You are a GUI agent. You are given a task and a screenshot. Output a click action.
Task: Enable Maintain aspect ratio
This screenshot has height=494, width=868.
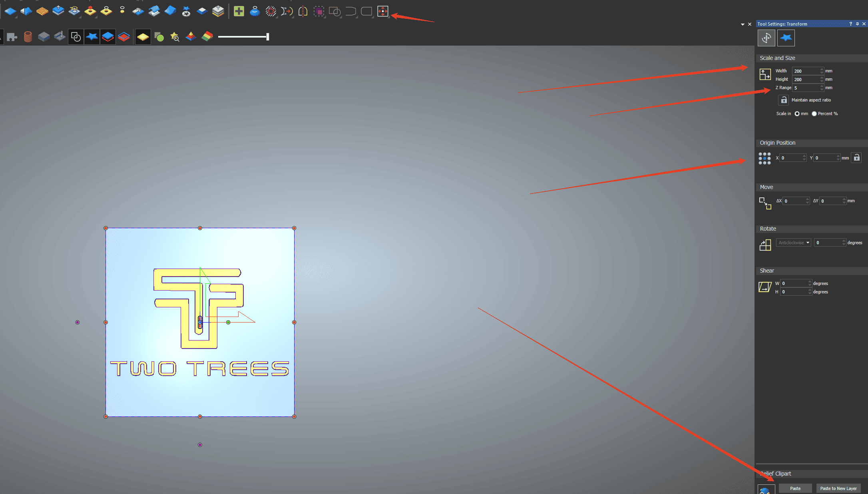pos(783,100)
